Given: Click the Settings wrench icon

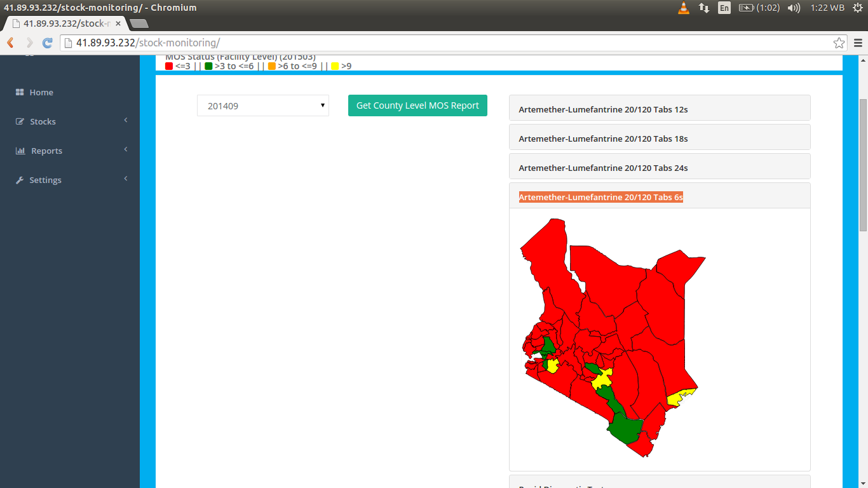Looking at the screenshot, I should point(20,180).
